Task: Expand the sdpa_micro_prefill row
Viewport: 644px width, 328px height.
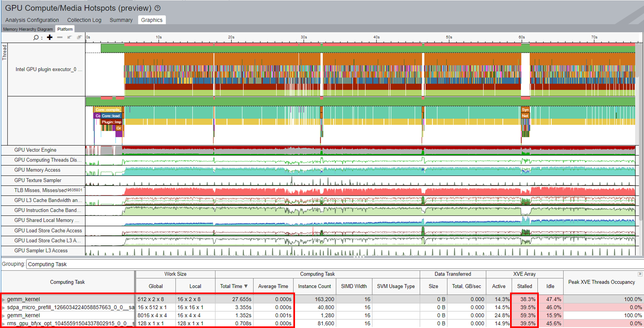Action: 4,308
